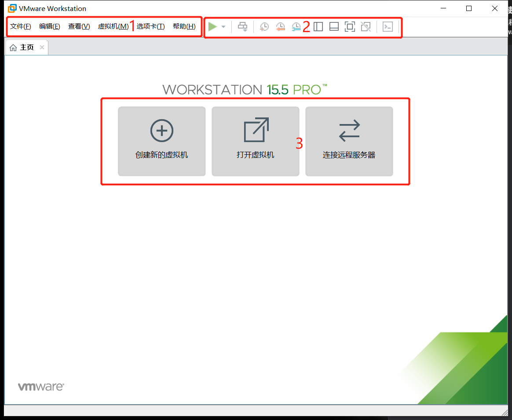This screenshot has height=420, width=512.
Task: Toggle the library sidebar visibility
Action: pos(318,27)
